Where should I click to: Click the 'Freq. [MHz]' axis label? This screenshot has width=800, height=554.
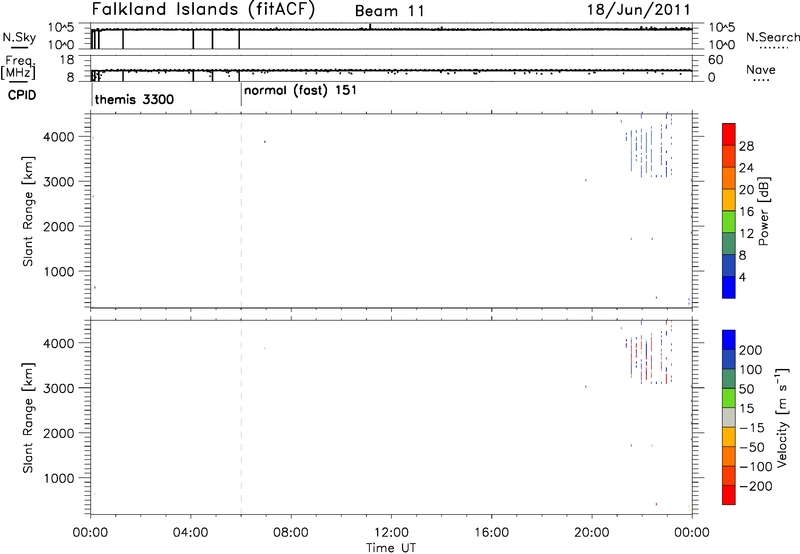[19, 67]
